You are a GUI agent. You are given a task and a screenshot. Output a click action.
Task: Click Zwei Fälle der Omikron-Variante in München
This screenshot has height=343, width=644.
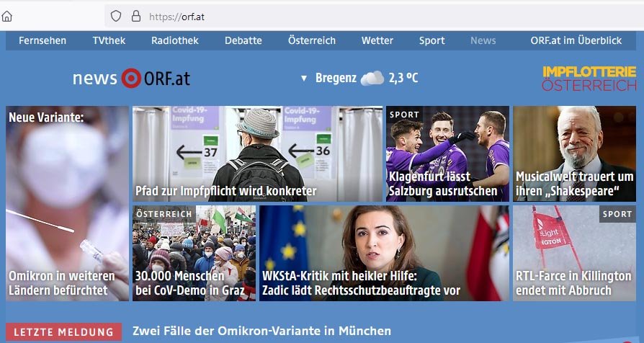coord(261,331)
